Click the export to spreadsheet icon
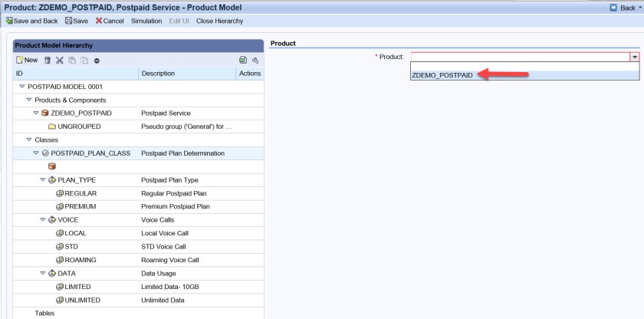The image size is (644, 319). click(242, 60)
